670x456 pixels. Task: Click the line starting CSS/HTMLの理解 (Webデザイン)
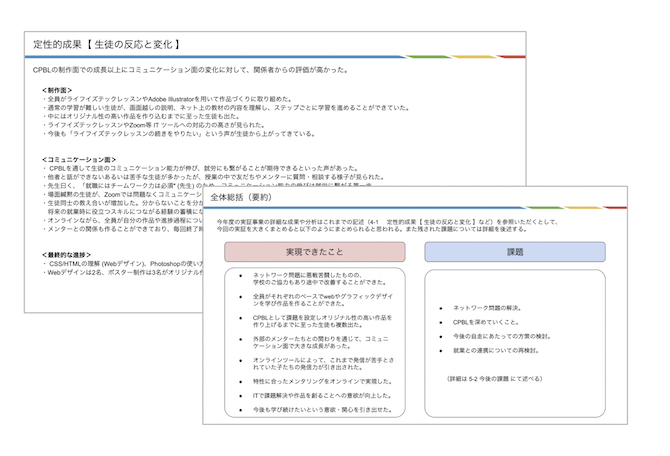point(122,264)
